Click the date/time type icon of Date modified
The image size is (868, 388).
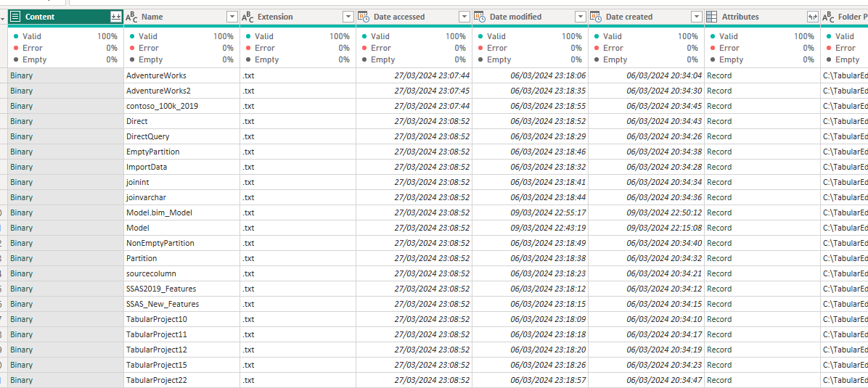click(480, 17)
